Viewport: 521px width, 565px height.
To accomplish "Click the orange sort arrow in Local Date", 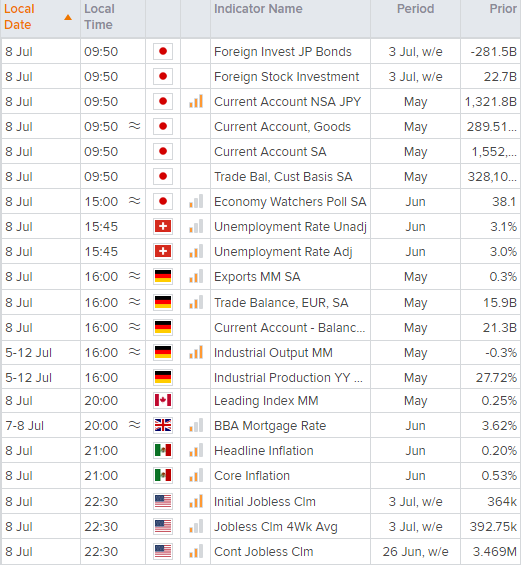I will click(68, 17).
